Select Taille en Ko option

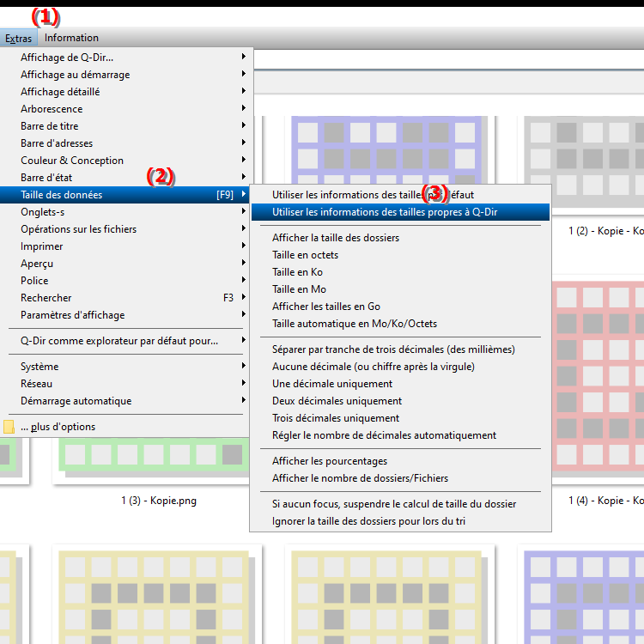(x=297, y=272)
